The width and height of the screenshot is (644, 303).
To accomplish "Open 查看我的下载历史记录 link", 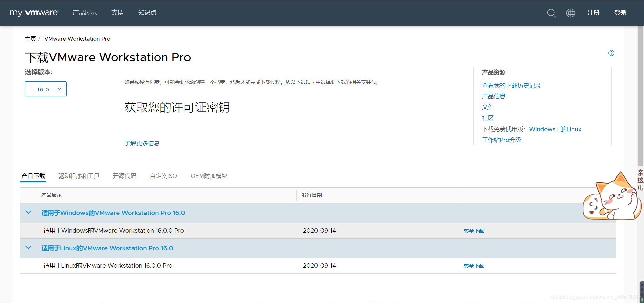I will coord(511,86).
